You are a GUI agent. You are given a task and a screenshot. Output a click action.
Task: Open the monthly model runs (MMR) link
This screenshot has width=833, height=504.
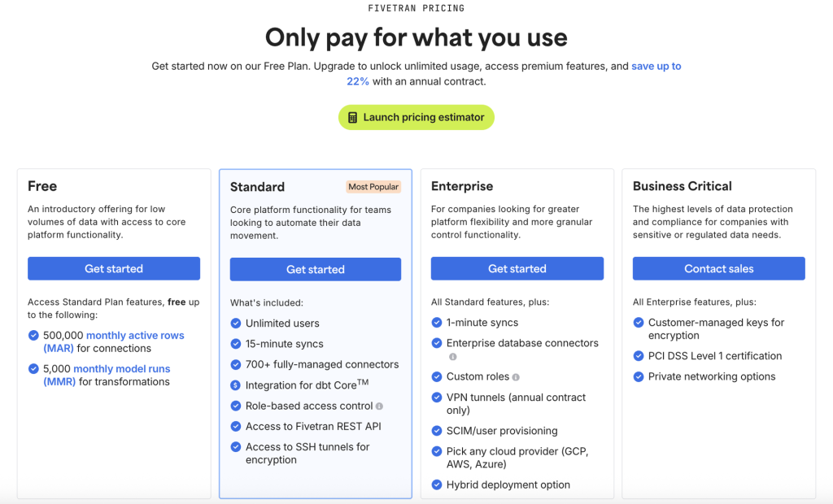(121, 369)
